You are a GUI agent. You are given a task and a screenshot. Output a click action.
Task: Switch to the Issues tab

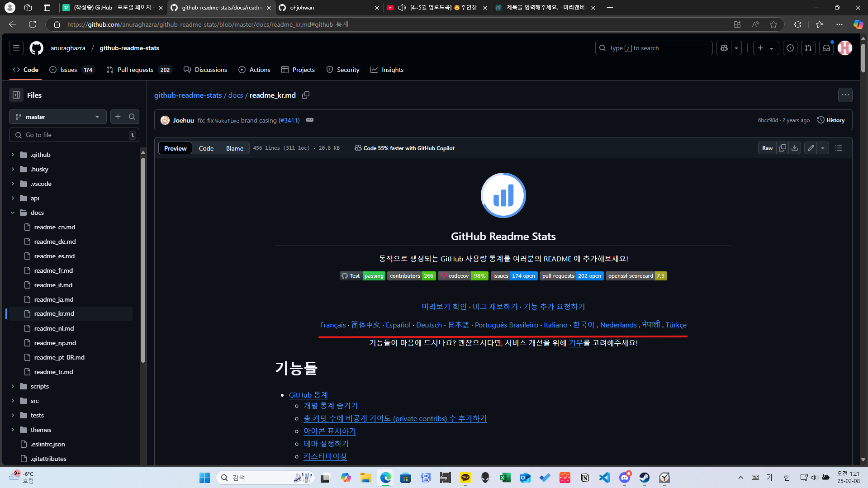(x=72, y=70)
